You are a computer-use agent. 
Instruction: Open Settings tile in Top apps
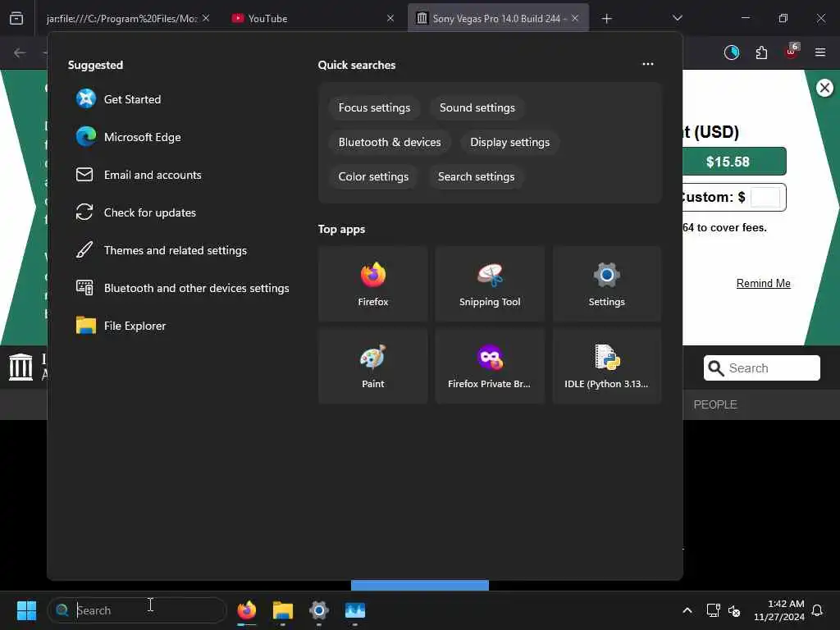click(x=606, y=284)
